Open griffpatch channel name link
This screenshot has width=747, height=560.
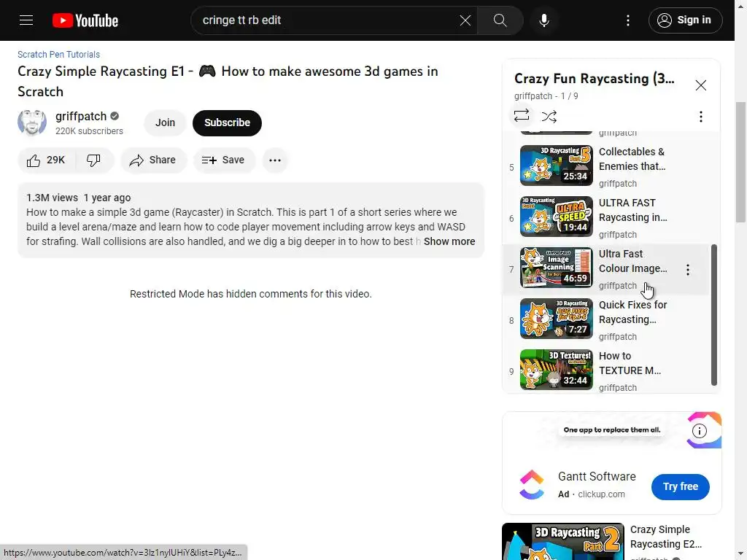[81, 116]
